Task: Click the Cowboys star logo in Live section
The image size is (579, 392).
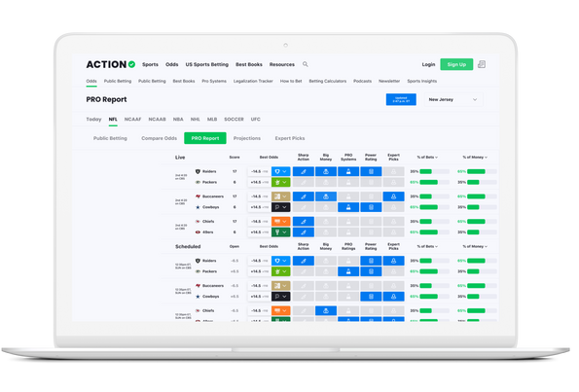Action: (198, 207)
